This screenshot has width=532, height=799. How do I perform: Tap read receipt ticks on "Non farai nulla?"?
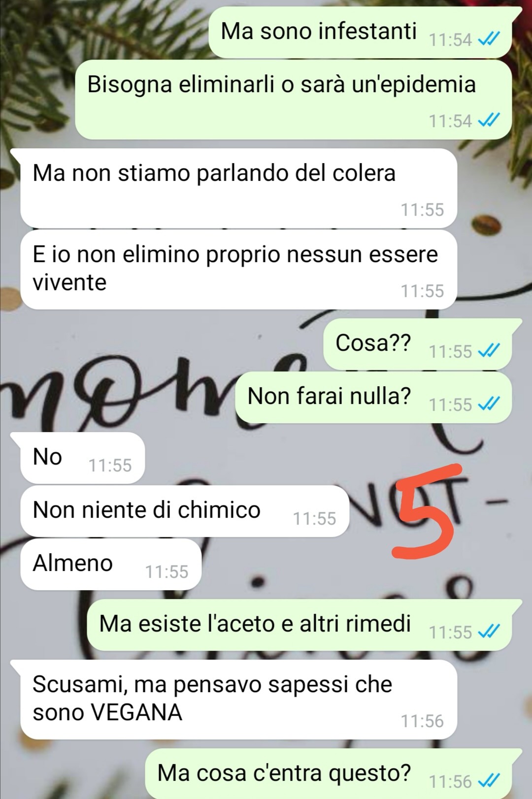pyautogui.click(x=489, y=404)
